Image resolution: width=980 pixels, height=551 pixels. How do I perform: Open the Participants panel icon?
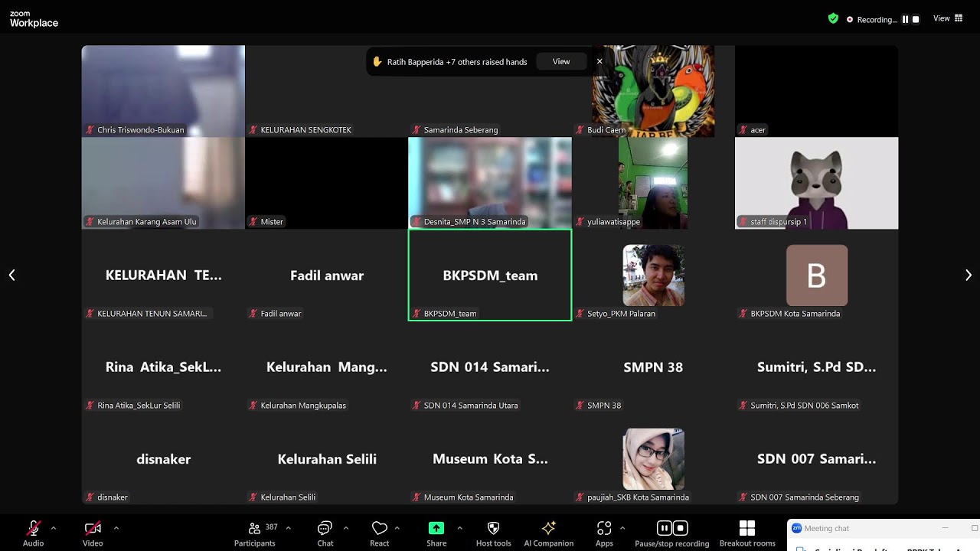click(254, 528)
